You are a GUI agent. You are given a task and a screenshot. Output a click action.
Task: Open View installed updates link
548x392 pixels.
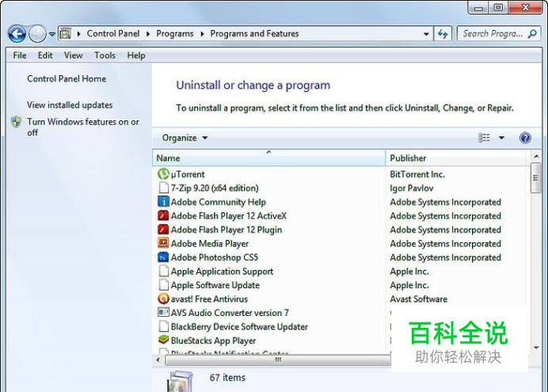[70, 105]
